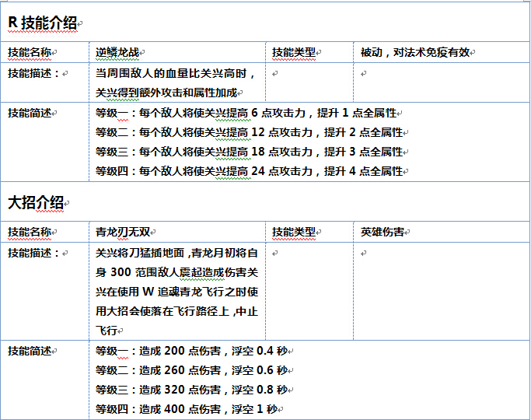This screenshot has height=420, width=531.
Task: Click the line "等级一：造成 200 点伤害"
Action: coord(192,351)
